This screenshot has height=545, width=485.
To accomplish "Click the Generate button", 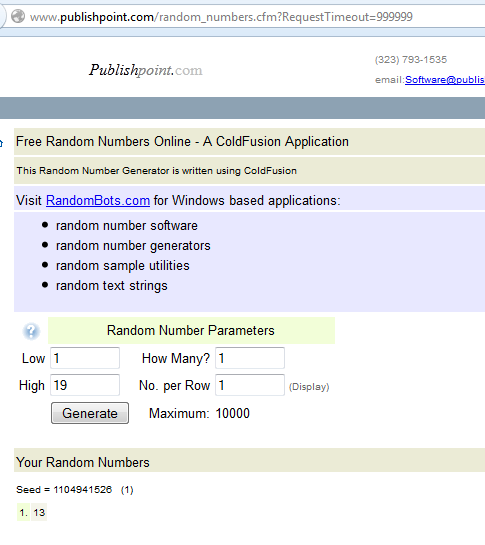I will pyautogui.click(x=90, y=413).
